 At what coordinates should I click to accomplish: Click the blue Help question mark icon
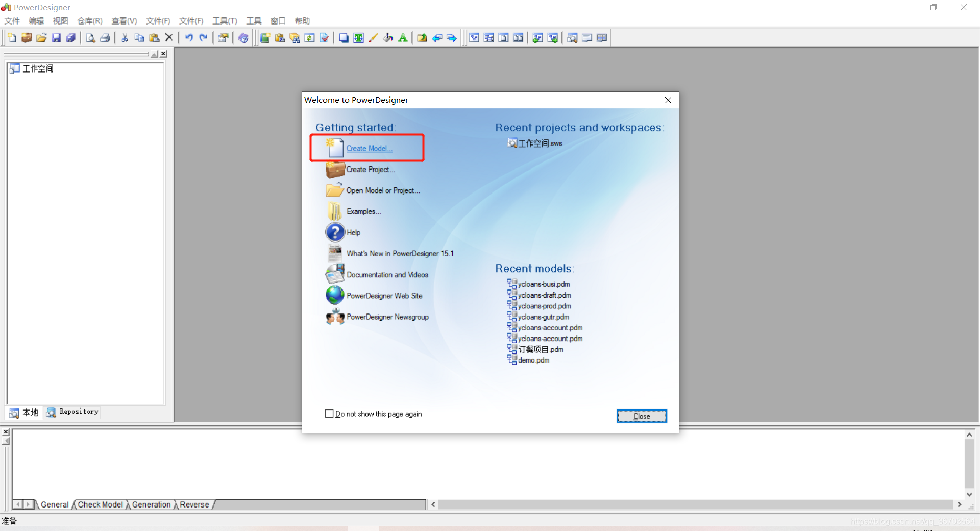335,232
